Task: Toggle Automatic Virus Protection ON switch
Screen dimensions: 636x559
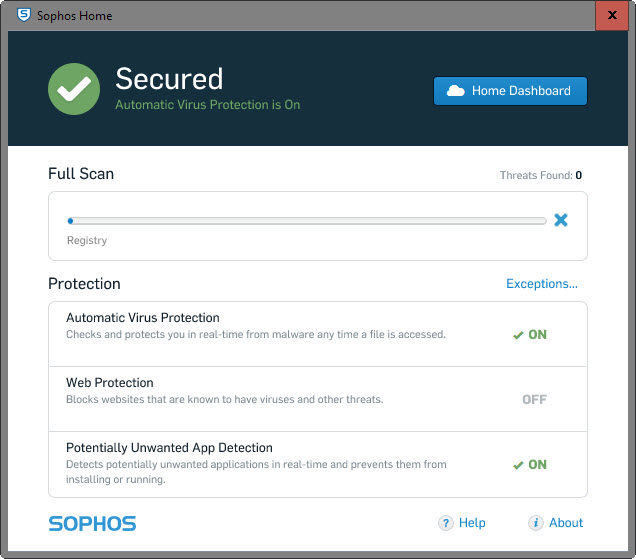Action: 530,335
